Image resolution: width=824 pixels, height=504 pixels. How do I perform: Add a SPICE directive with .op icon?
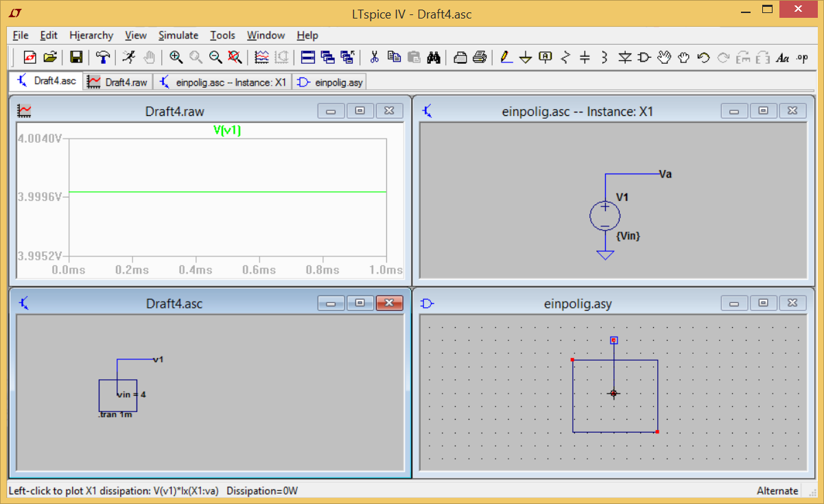(802, 58)
